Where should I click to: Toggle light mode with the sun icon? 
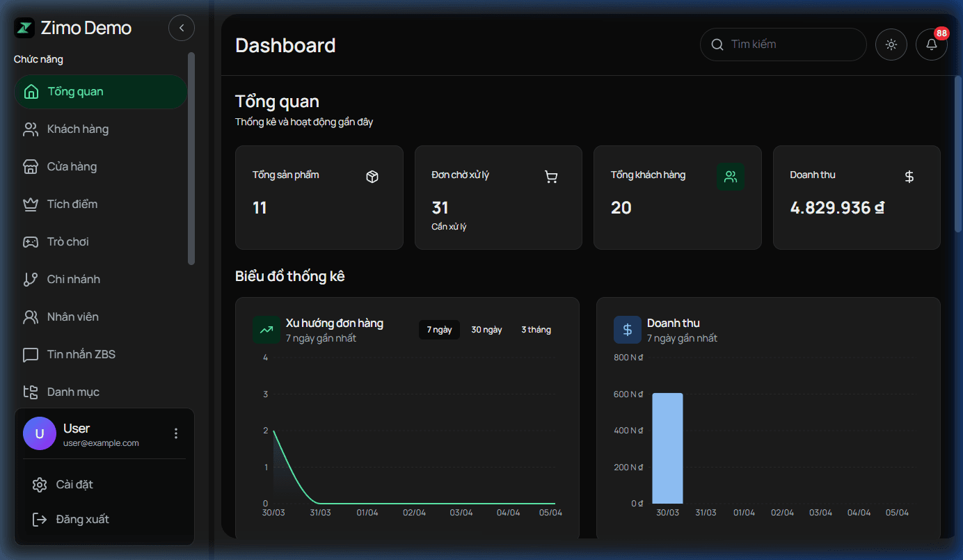[891, 44]
